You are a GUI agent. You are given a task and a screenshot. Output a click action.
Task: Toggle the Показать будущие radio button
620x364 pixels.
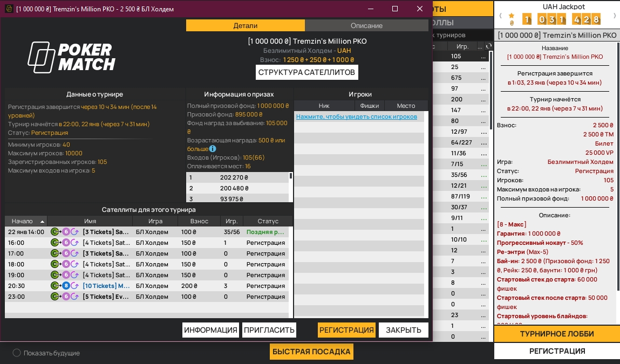pyautogui.click(x=17, y=353)
